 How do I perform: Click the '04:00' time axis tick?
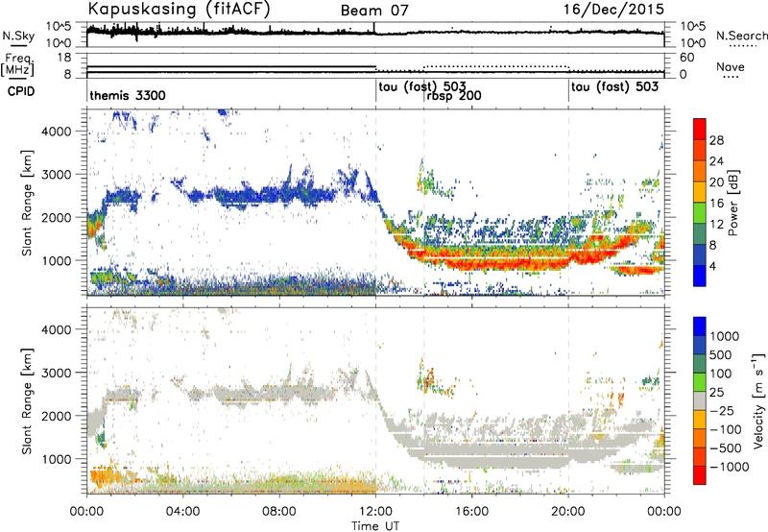[182, 512]
